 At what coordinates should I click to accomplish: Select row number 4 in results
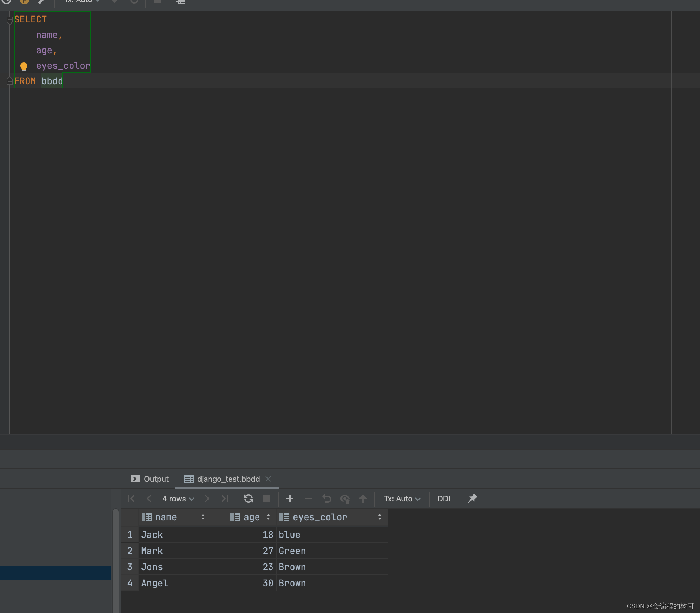click(130, 583)
